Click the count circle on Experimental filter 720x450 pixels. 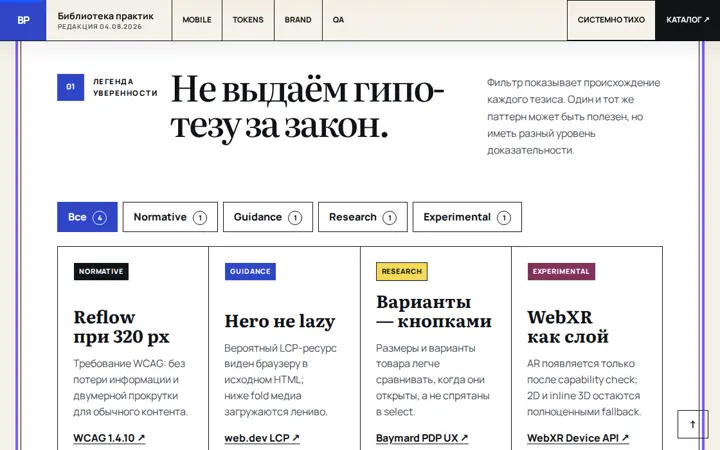(504, 217)
